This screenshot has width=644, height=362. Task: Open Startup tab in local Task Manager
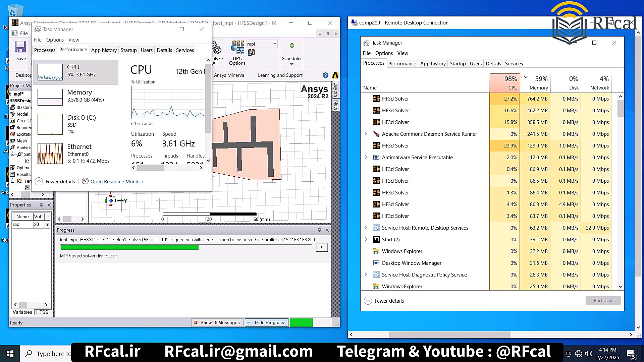[x=128, y=50]
